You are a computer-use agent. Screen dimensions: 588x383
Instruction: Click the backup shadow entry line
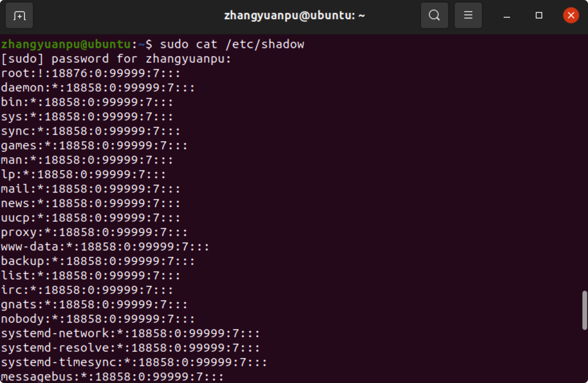[98, 261]
